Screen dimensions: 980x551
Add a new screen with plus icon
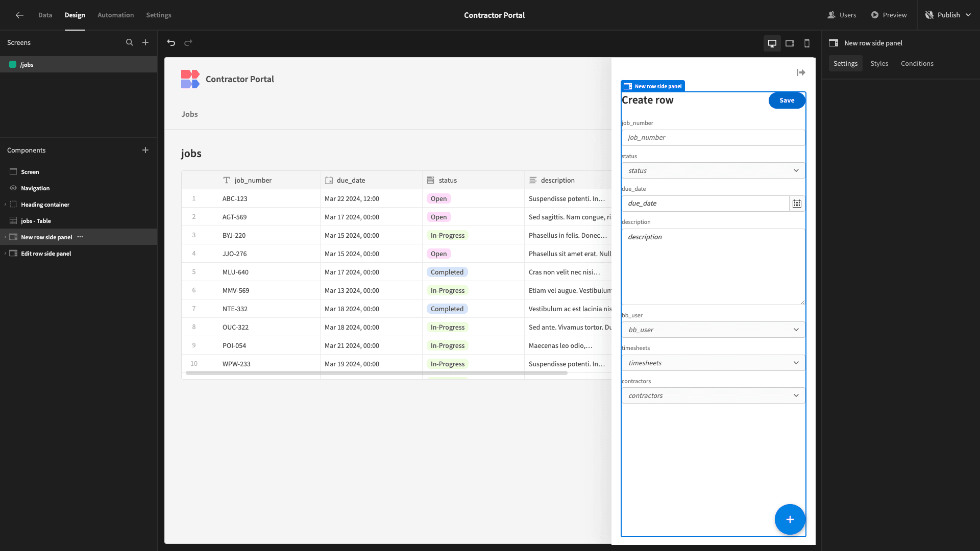[145, 42]
